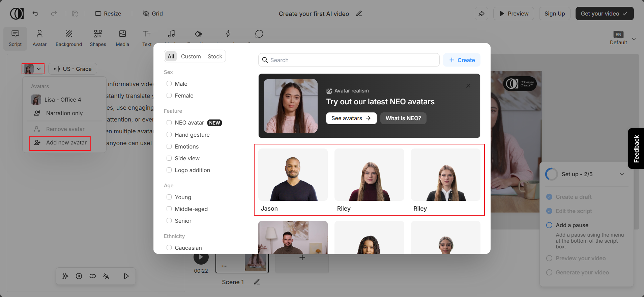Click the What is NEO? button
The width and height of the screenshot is (644, 297).
pyautogui.click(x=403, y=118)
